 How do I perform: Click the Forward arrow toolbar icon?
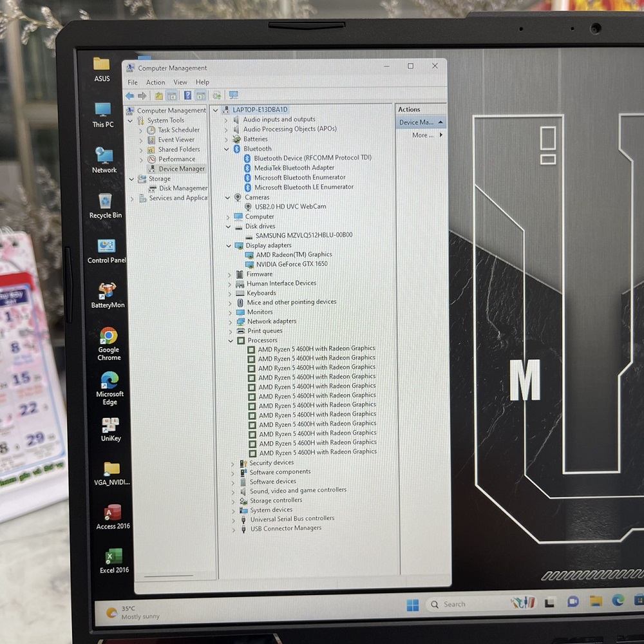point(142,96)
